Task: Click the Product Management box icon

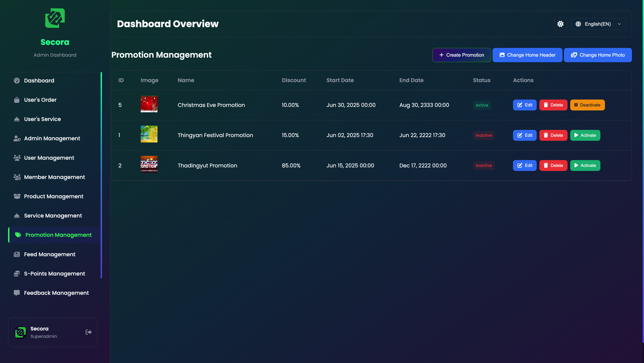Action: coord(17,196)
